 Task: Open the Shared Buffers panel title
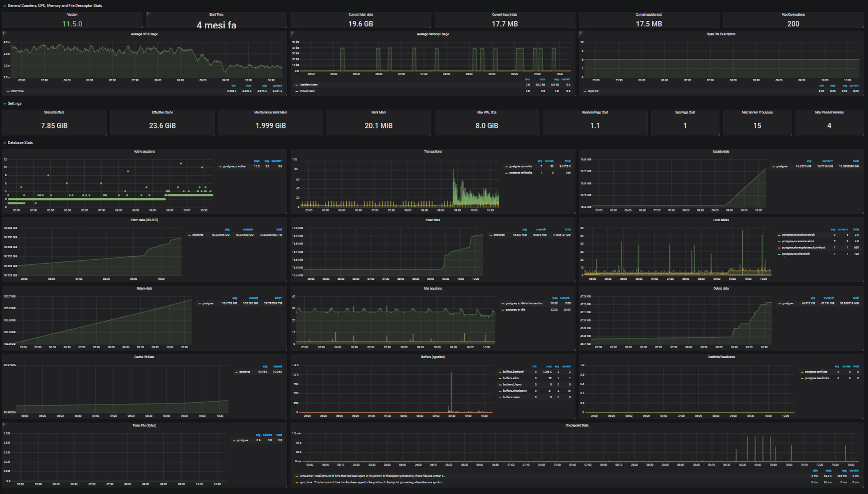pos(54,112)
